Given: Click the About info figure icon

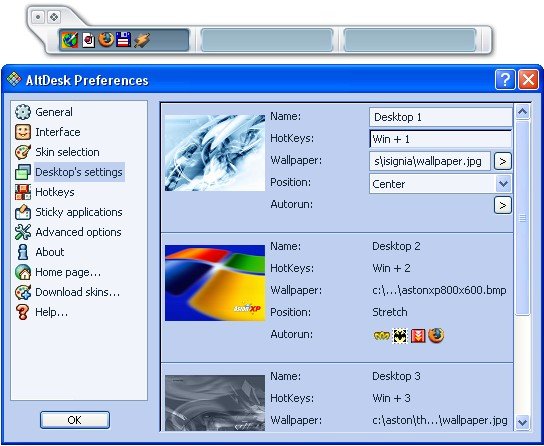Looking at the screenshot, I should [x=23, y=252].
